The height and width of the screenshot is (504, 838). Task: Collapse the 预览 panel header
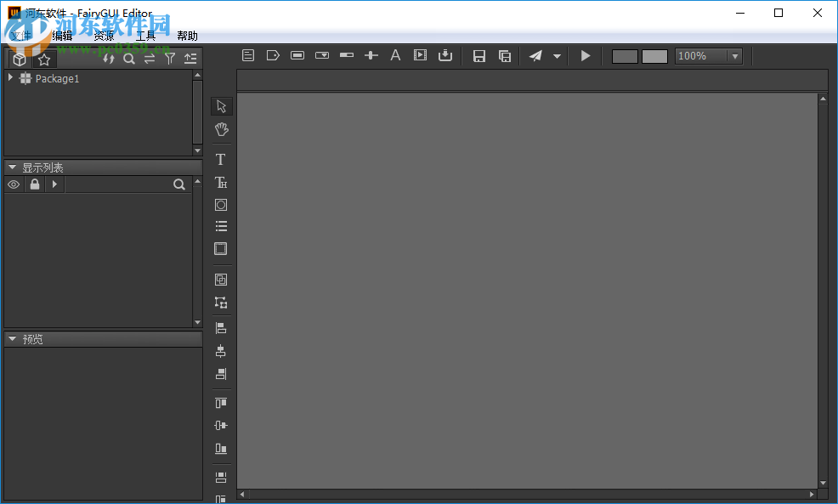point(12,338)
